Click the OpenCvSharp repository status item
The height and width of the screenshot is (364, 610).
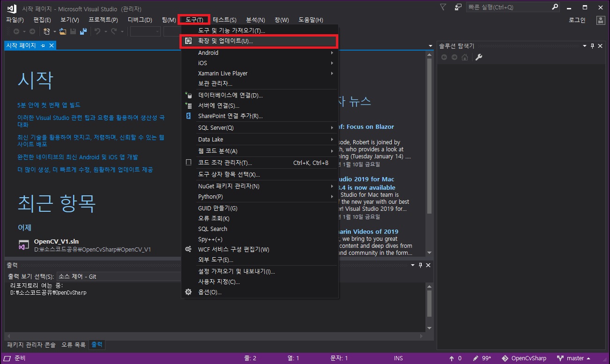[524, 358]
